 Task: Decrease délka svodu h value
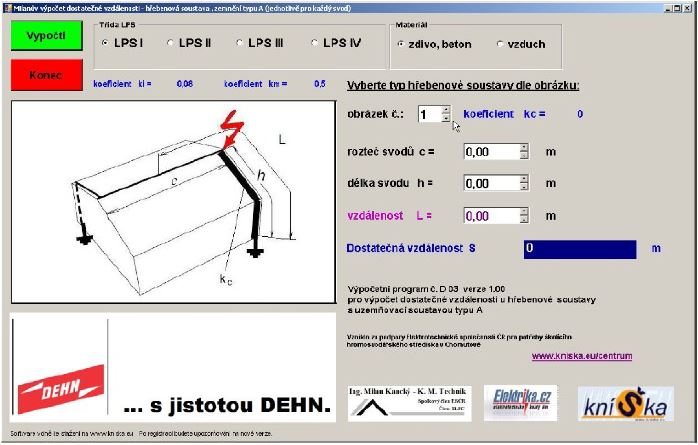click(524, 187)
